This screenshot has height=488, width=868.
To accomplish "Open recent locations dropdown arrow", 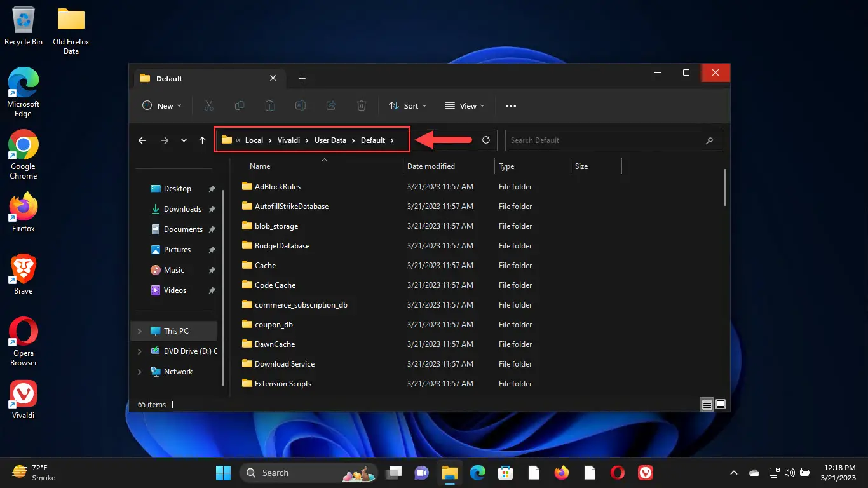I will 184,140.
